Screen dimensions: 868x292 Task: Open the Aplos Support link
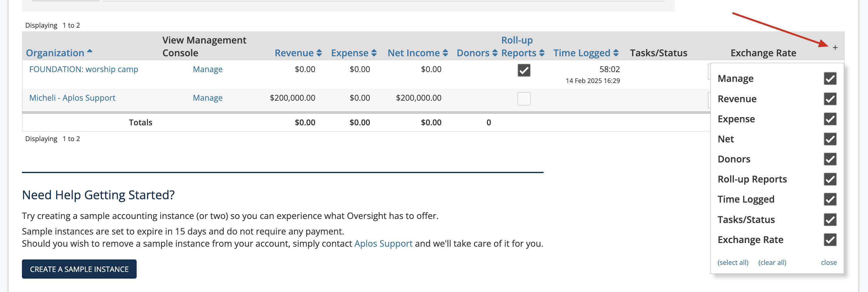[x=383, y=244]
